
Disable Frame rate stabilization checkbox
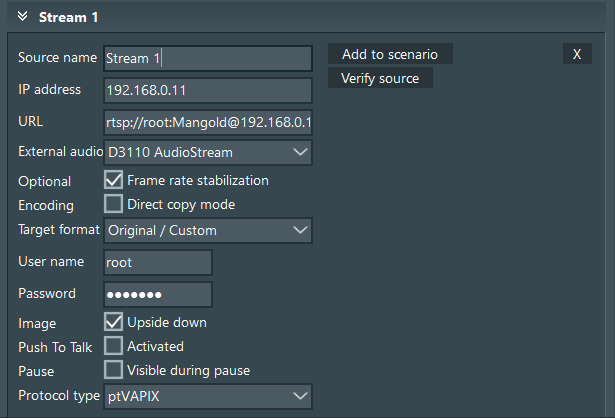pyautogui.click(x=114, y=181)
